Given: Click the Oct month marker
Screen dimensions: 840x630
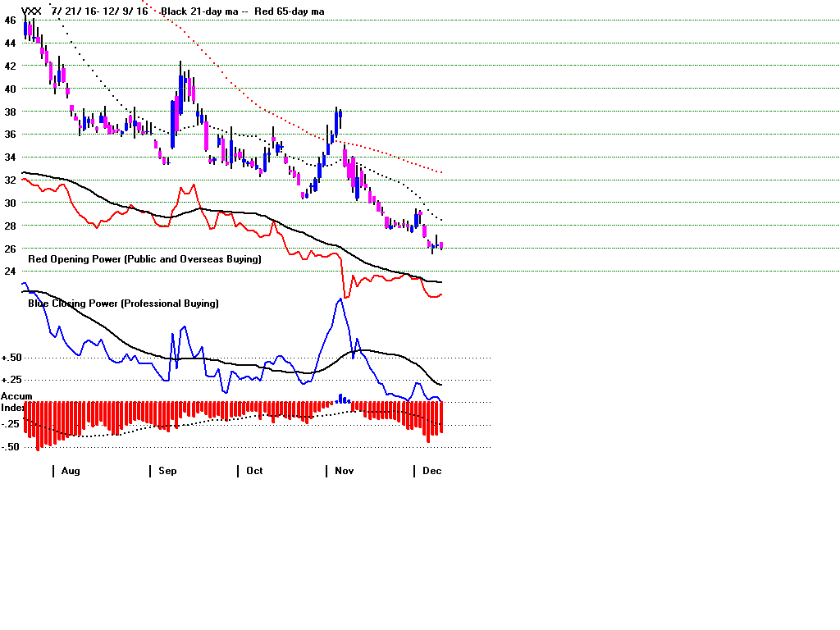Looking at the screenshot, I should [x=254, y=471].
